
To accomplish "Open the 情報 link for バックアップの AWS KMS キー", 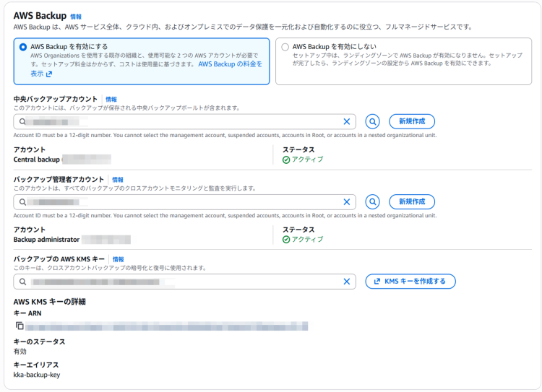I will click(118, 259).
